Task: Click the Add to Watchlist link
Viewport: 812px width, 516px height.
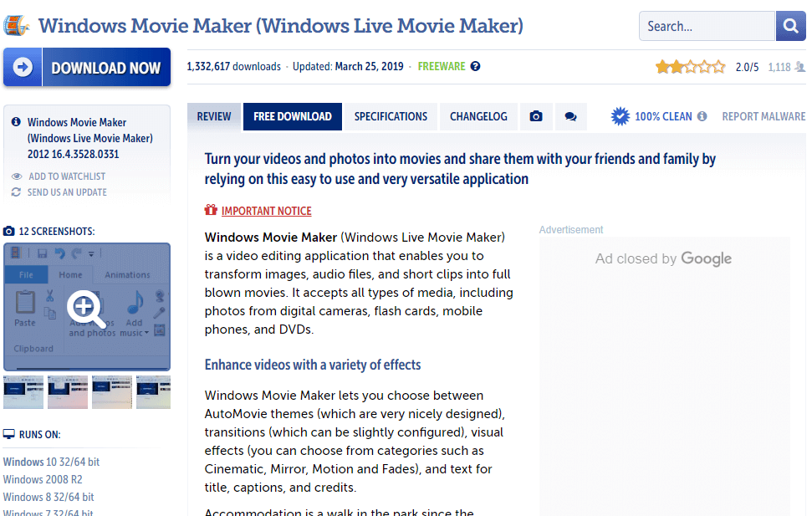Action: 67,176
